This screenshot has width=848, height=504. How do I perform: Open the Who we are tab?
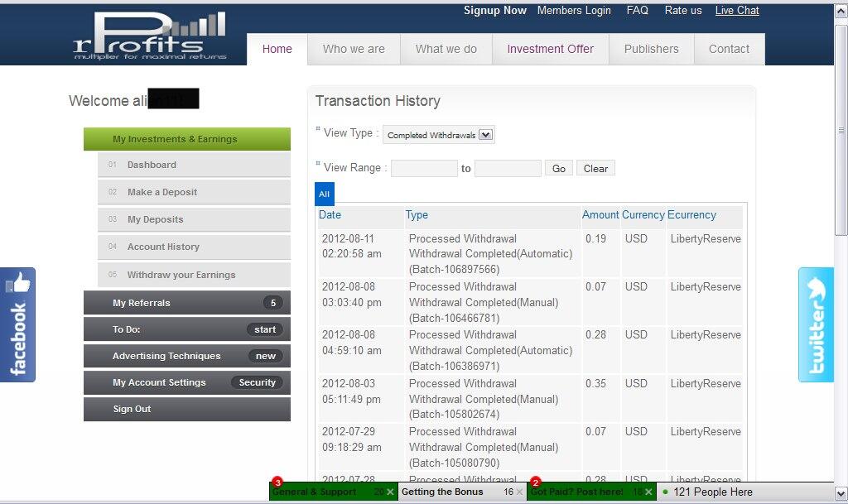pyautogui.click(x=354, y=49)
